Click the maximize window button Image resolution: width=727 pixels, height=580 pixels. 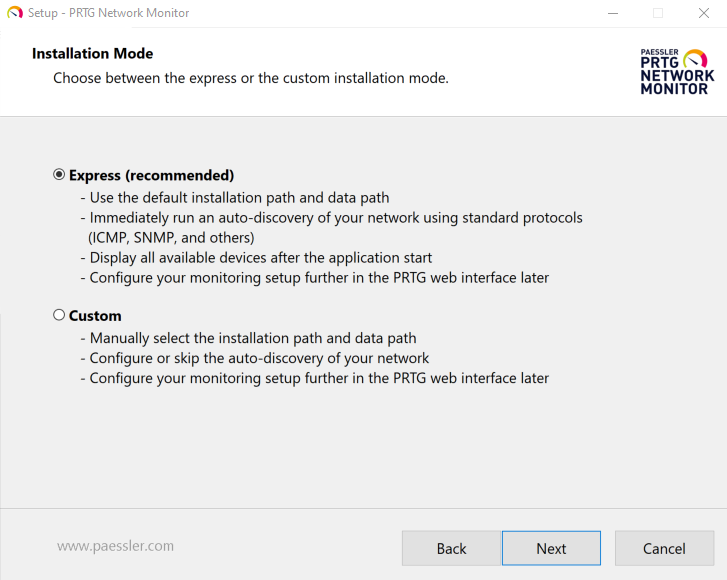[x=658, y=13]
